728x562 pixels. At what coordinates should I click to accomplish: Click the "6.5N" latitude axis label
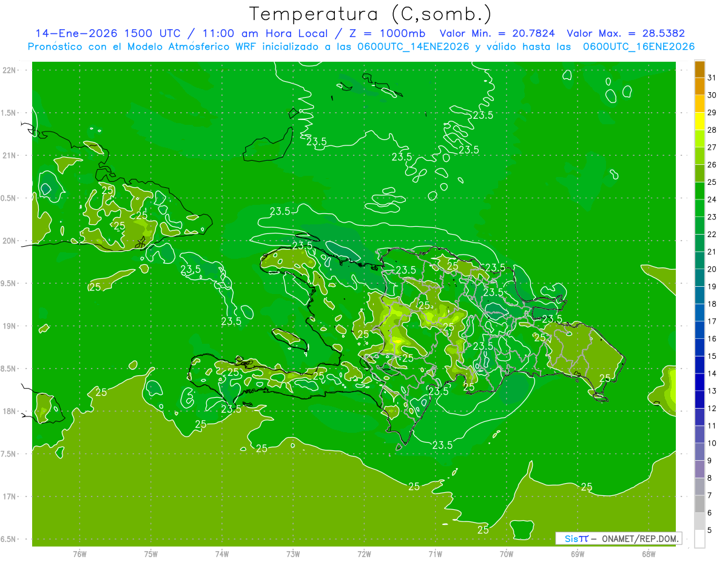pyautogui.click(x=9, y=540)
